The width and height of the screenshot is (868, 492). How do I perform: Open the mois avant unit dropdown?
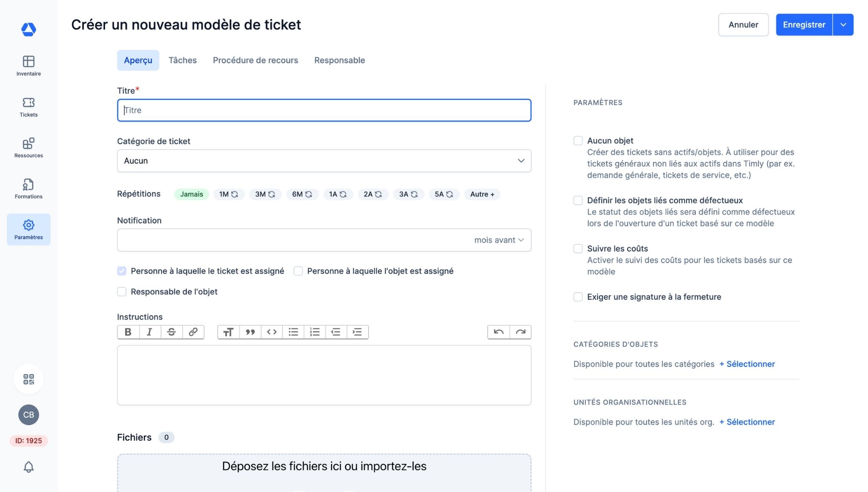(x=499, y=240)
